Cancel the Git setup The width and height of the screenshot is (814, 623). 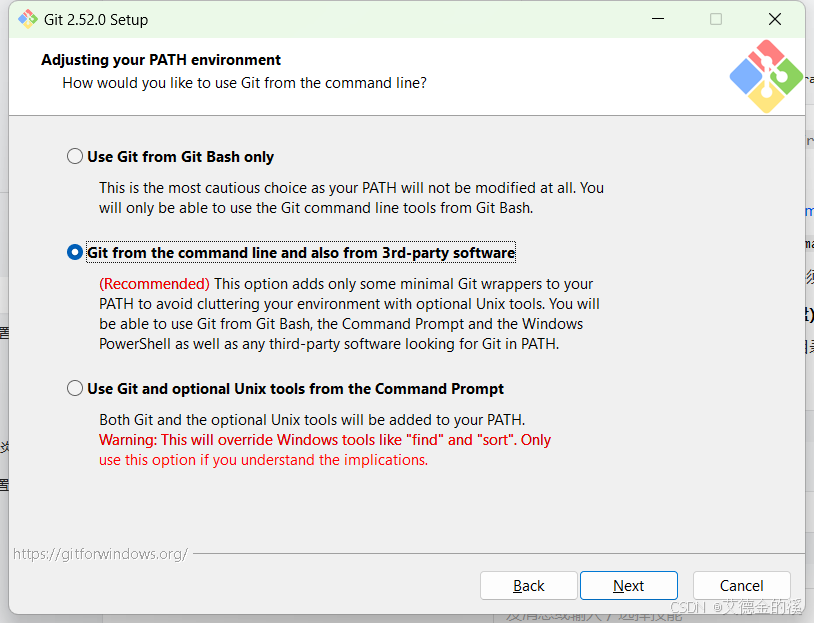point(741,586)
